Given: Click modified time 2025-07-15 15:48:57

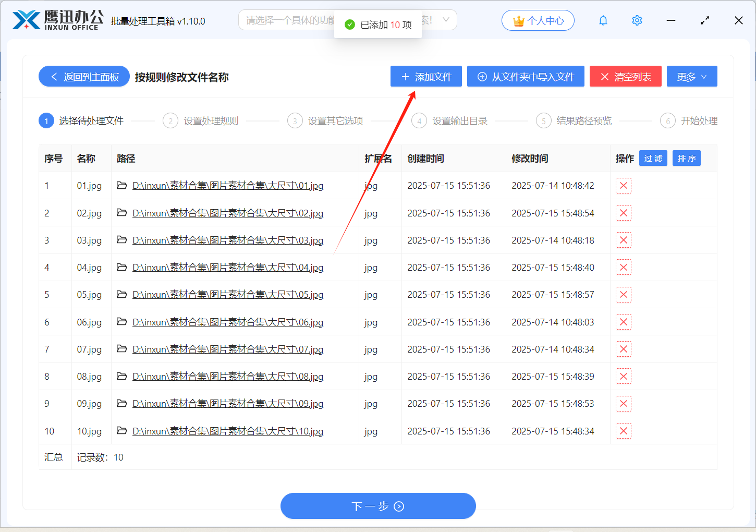Looking at the screenshot, I should [553, 295].
